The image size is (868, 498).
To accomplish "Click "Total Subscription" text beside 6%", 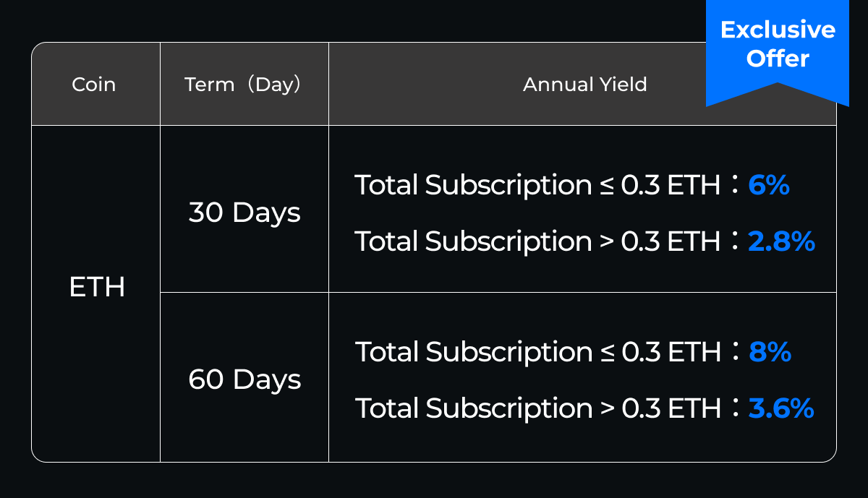I will point(473,186).
